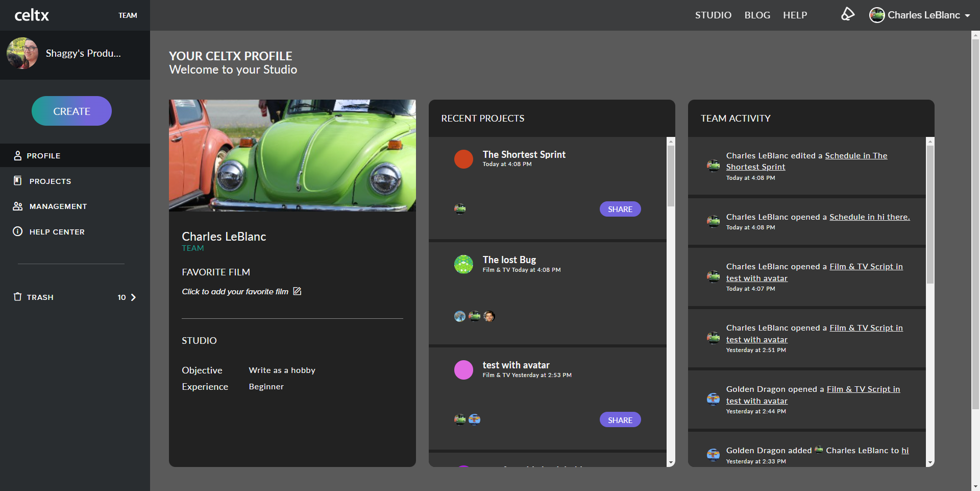
Task: Click Golden Dragon avatar at 2:44 PM activity
Action: click(713, 399)
